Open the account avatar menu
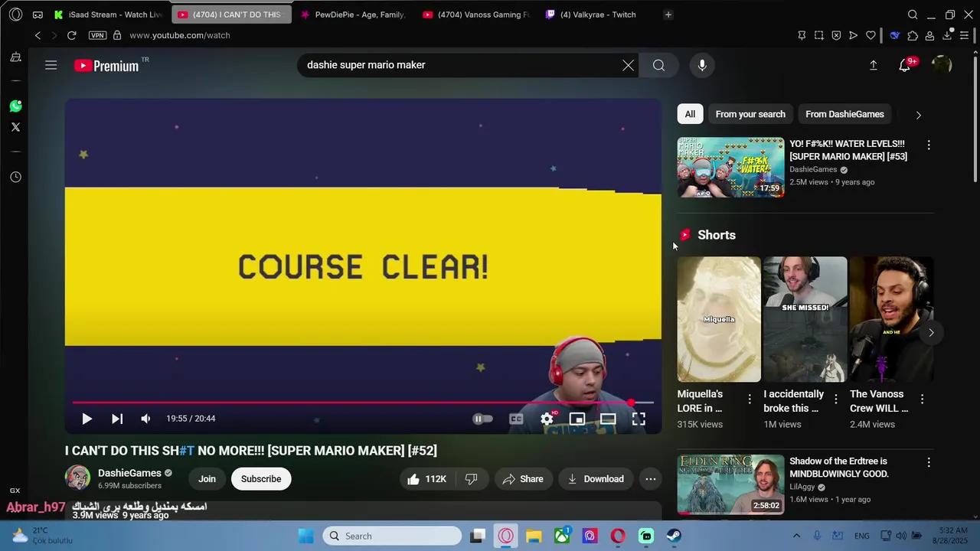The width and height of the screenshot is (980, 551). click(941, 65)
